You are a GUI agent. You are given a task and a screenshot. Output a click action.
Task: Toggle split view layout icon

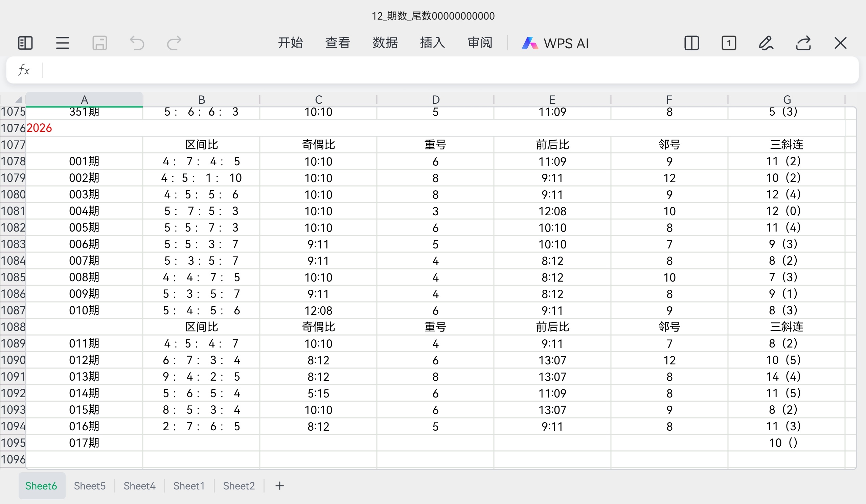691,43
